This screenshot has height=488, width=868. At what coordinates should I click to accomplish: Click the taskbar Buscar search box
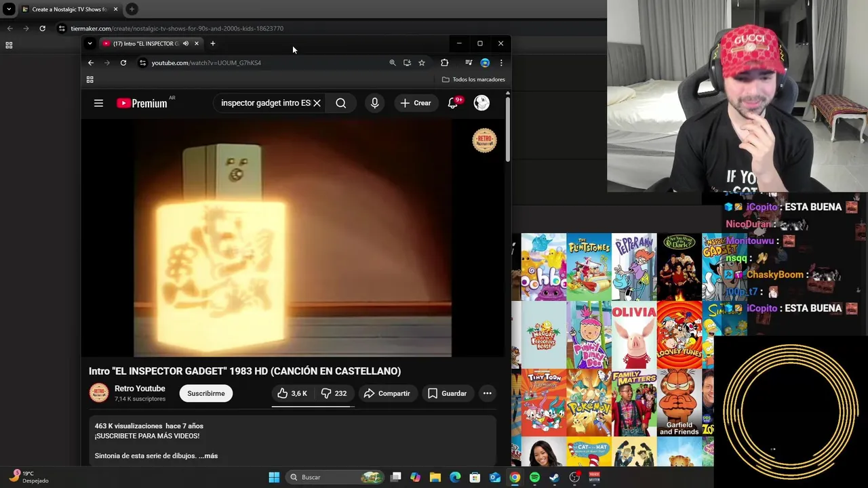pyautogui.click(x=336, y=477)
